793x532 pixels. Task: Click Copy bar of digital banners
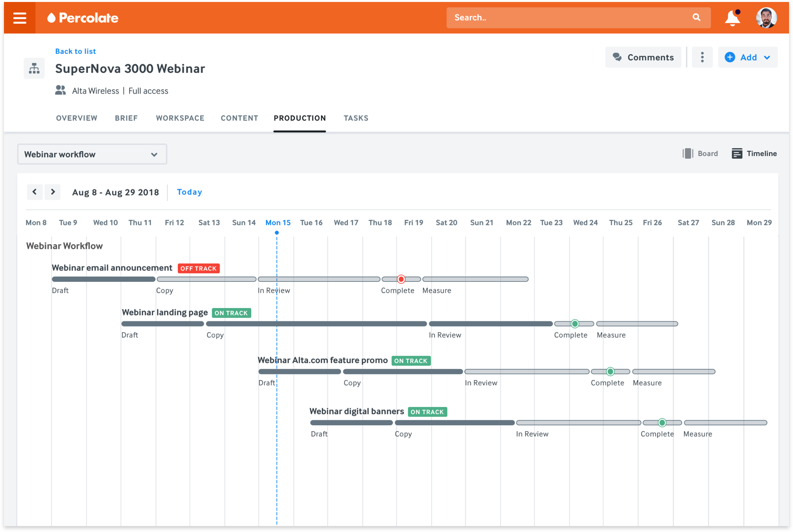455,423
